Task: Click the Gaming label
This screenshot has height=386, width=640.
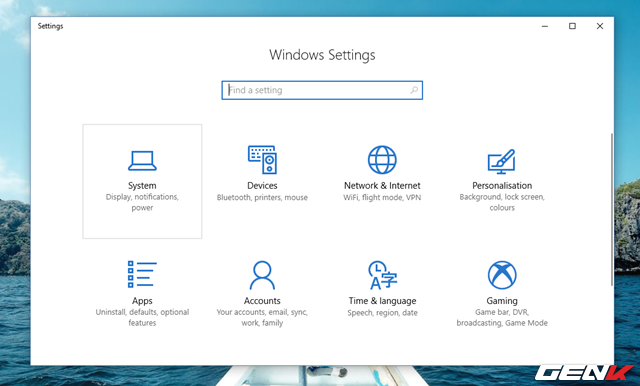Action: (x=502, y=301)
